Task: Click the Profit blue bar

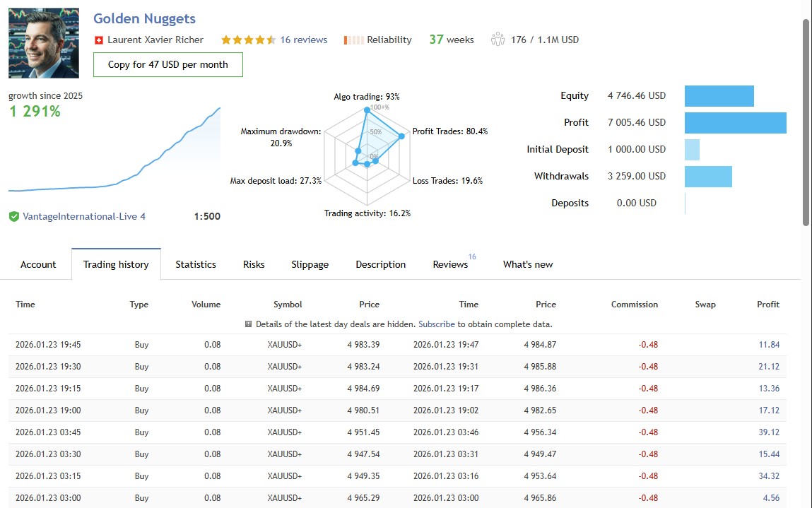Action: (x=736, y=123)
